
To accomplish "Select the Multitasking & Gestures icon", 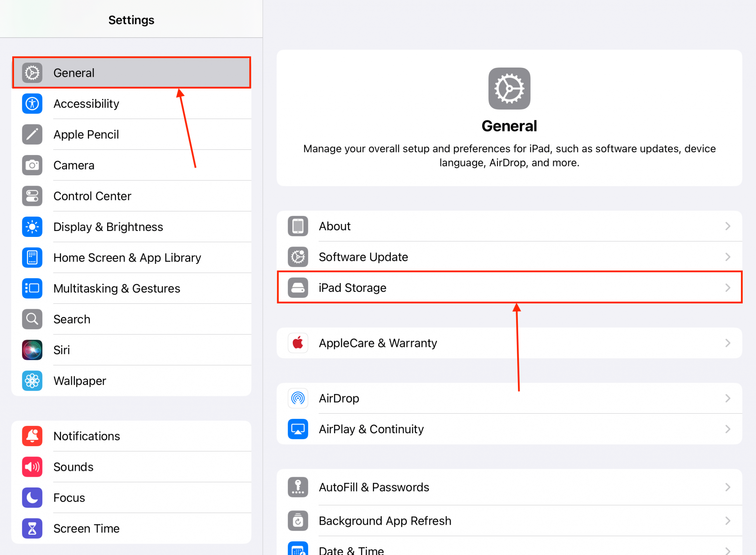I will (32, 288).
